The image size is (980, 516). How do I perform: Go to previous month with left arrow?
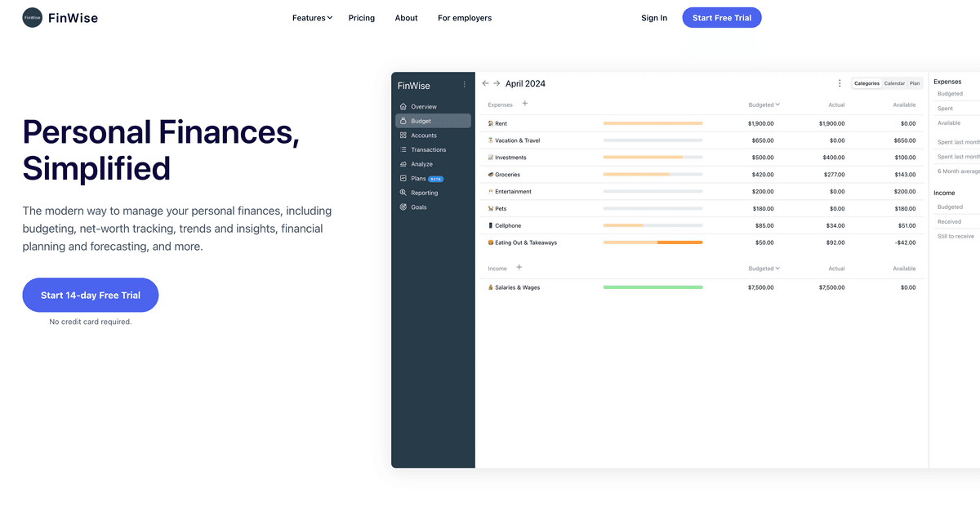(x=485, y=83)
